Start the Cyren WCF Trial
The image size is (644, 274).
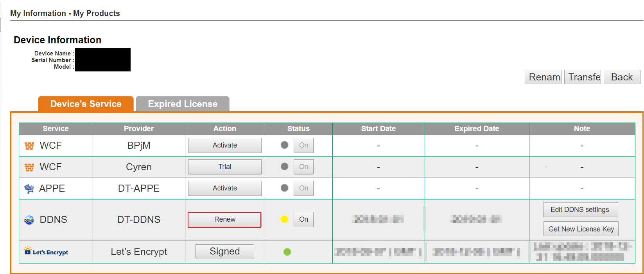(x=225, y=167)
